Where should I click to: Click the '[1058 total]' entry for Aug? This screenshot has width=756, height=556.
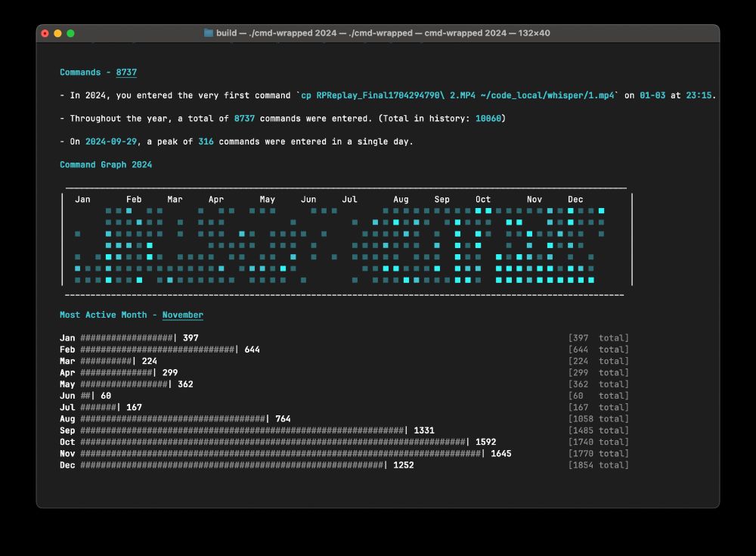pyautogui.click(x=598, y=419)
